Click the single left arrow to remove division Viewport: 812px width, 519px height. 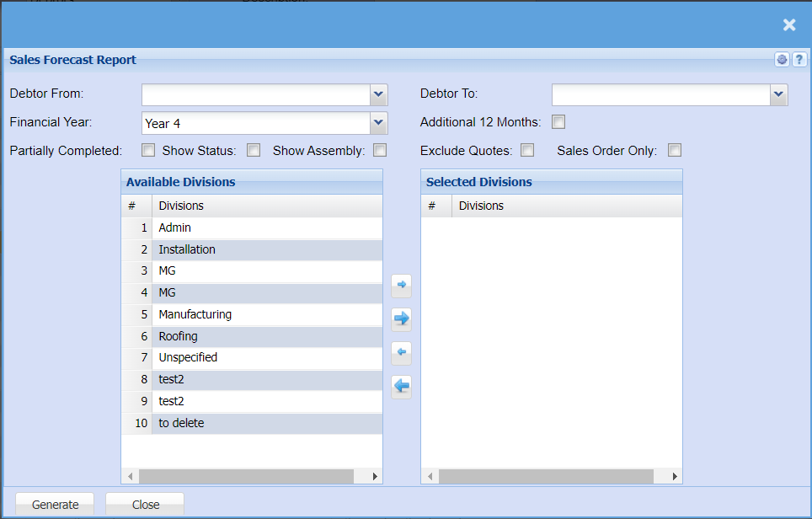402,352
